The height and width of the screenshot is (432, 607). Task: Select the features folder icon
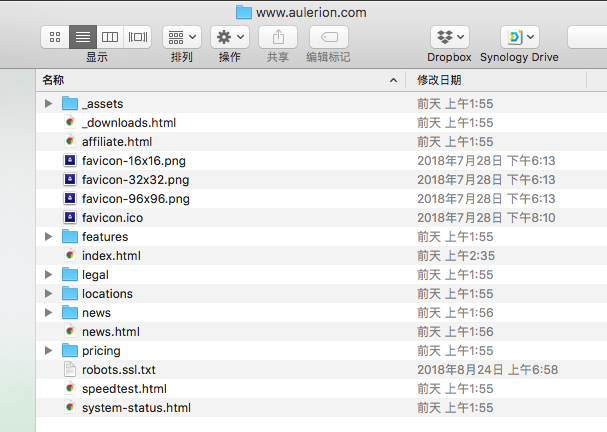pos(70,237)
